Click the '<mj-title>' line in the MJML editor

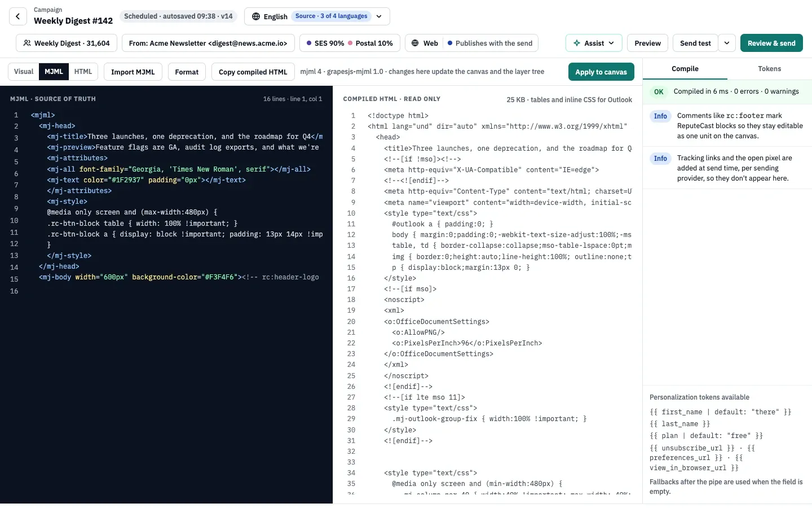(x=185, y=137)
